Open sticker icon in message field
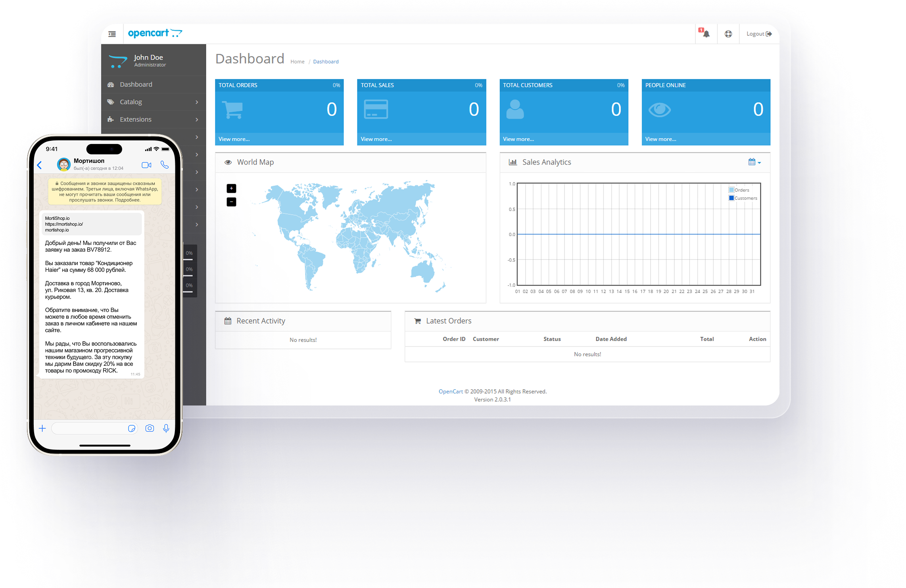This screenshot has height=588, width=906. (132, 428)
